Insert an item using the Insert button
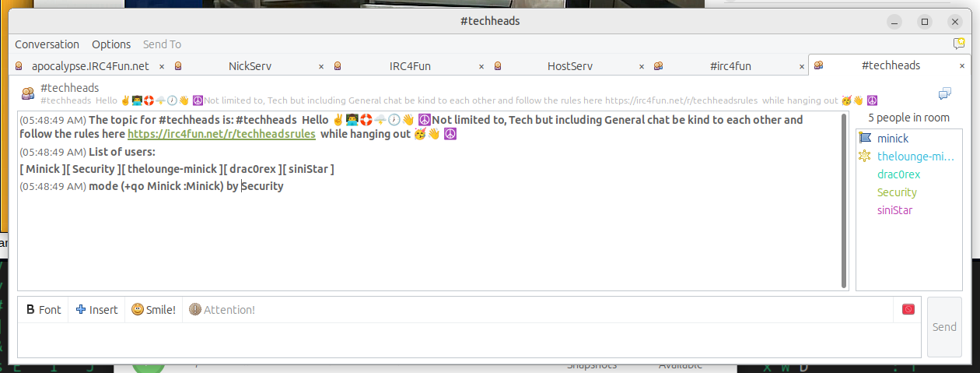Image resolution: width=980 pixels, height=373 pixels. tap(96, 310)
